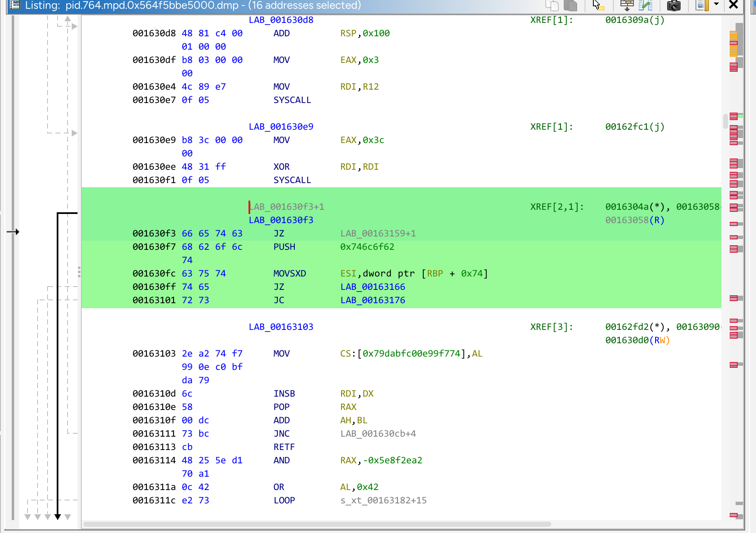
Task: Click the Listing window title bar icon
Action: pos(15,6)
